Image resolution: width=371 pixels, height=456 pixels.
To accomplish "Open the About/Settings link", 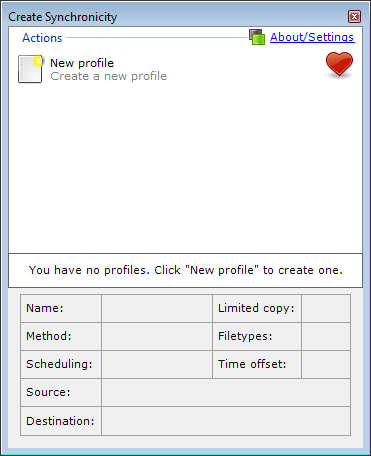I will point(312,37).
